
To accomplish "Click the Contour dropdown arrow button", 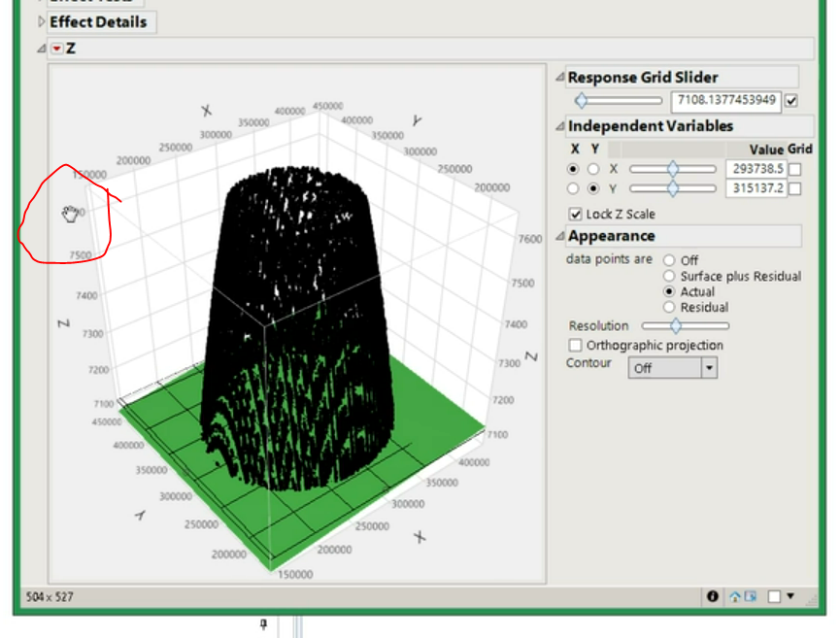I will 709,368.
